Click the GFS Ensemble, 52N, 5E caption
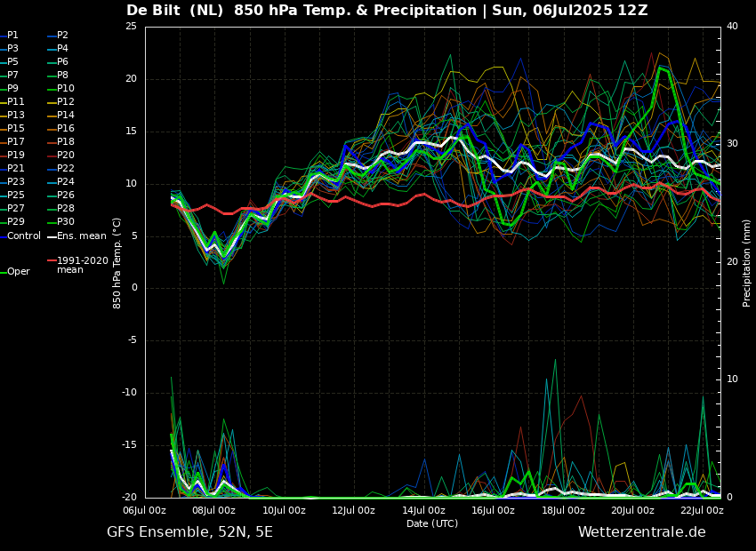The width and height of the screenshot is (756, 551). pyautogui.click(x=189, y=532)
